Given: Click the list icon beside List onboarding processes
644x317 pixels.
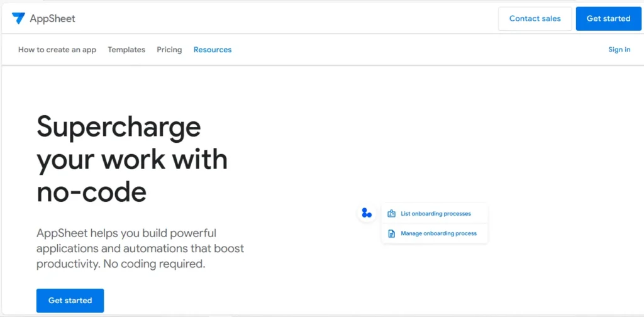Looking at the screenshot, I should point(391,213).
